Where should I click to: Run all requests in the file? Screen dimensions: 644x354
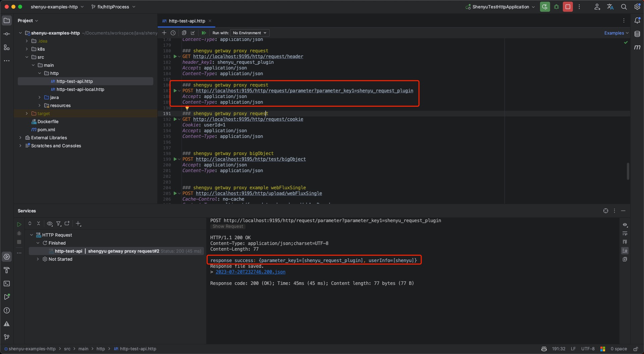click(204, 33)
